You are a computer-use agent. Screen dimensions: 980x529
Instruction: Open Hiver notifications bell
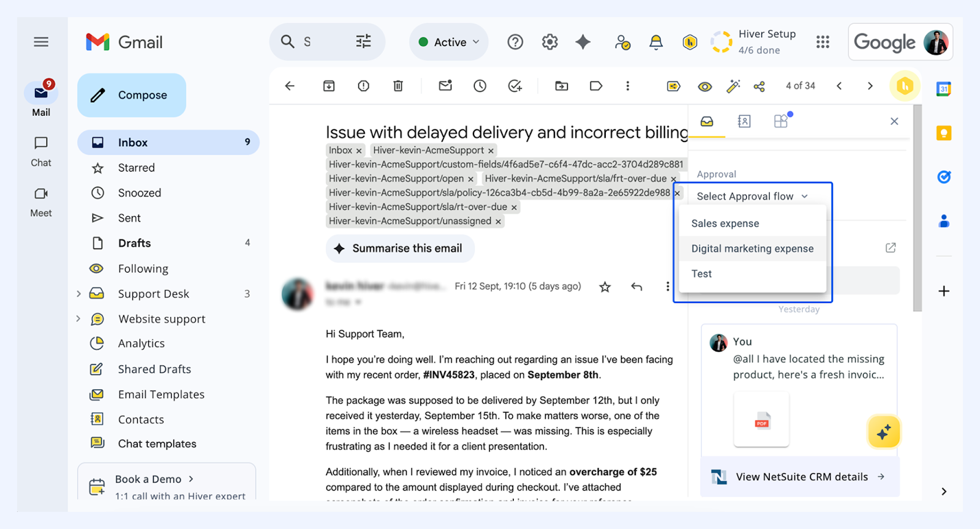coord(656,42)
